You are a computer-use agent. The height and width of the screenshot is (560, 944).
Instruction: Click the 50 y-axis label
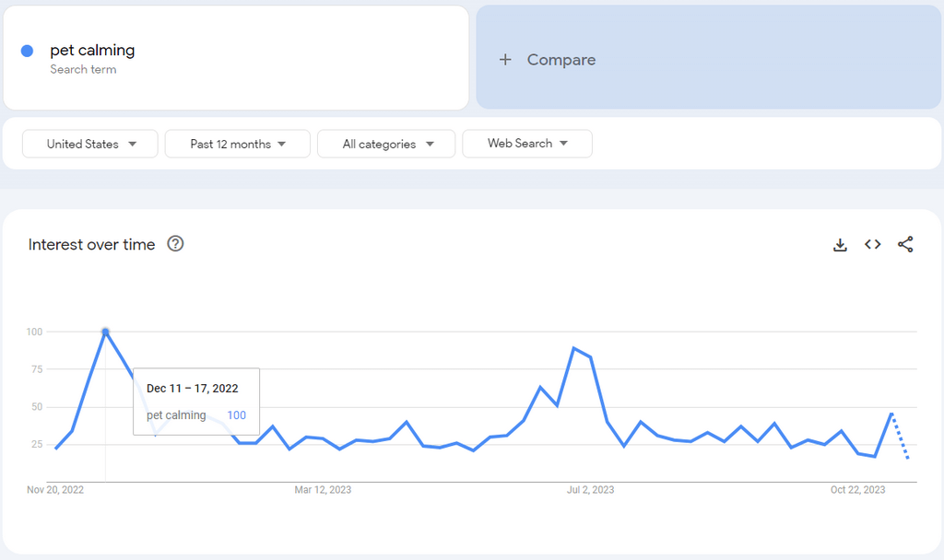click(x=37, y=406)
